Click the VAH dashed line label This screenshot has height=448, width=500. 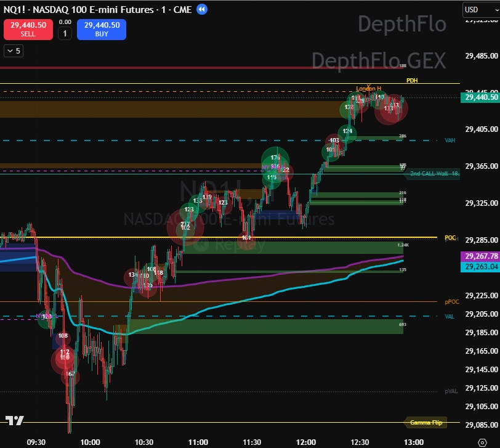point(450,141)
